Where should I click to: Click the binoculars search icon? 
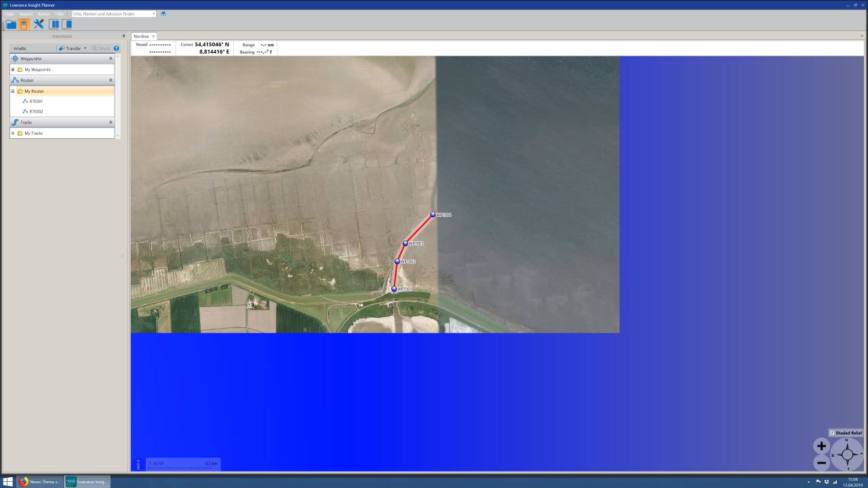[x=163, y=14]
